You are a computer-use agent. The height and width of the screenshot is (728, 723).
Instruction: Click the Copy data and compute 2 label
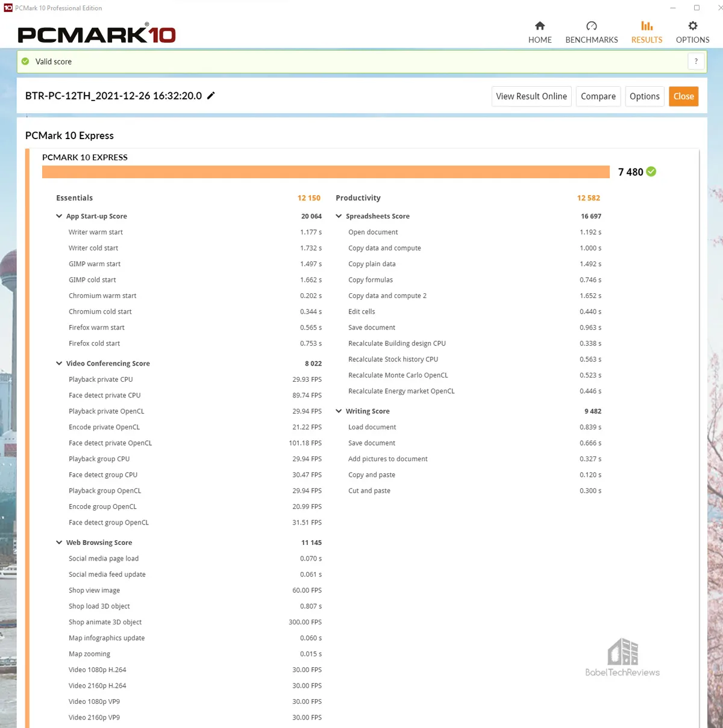[387, 296]
